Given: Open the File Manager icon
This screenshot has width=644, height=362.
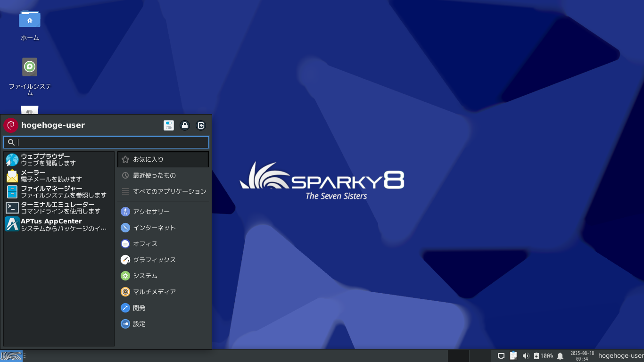Looking at the screenshot, I should click(x=57, y=191).
